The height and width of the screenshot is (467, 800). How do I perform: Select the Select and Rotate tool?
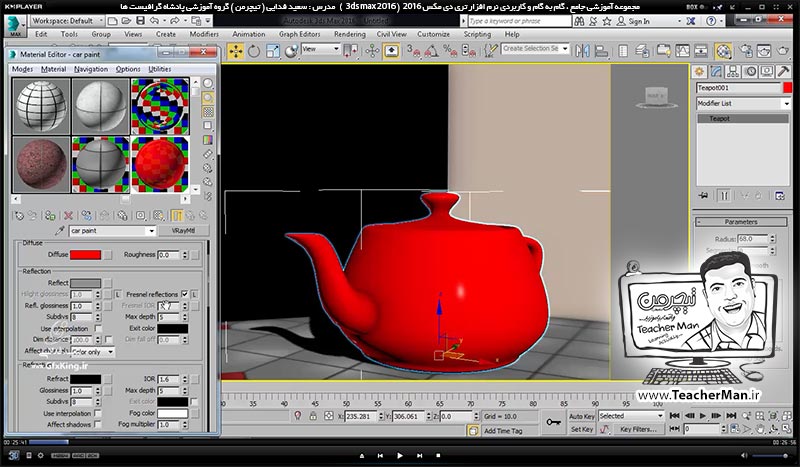(x=254, y=51)
